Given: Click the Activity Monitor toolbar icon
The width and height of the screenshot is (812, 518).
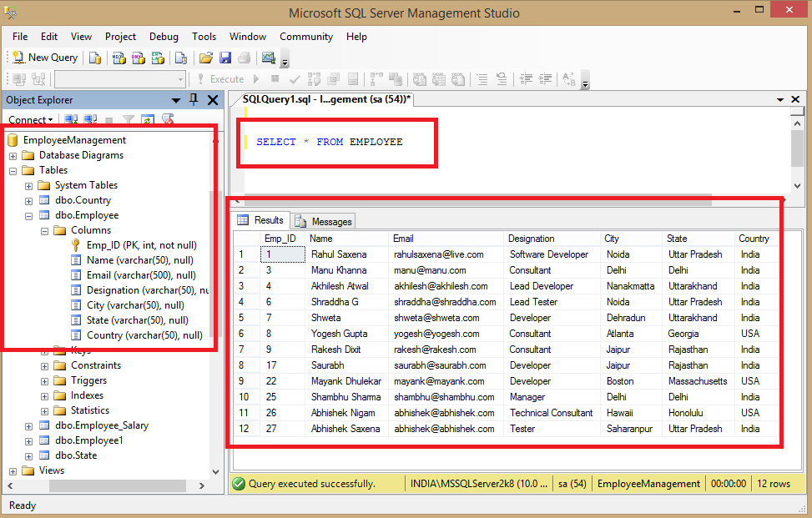Looking at the screenshot, I should 269,58.
